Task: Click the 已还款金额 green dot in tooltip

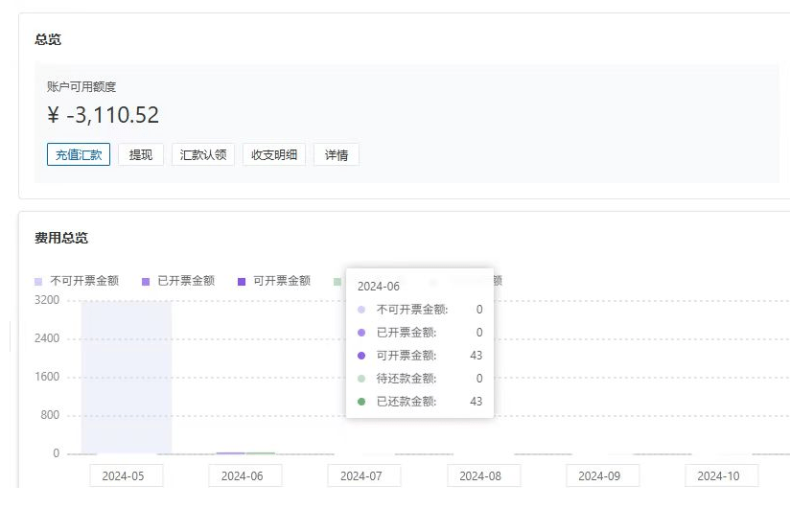Action: pyautogui.click(x=361, y=402)
